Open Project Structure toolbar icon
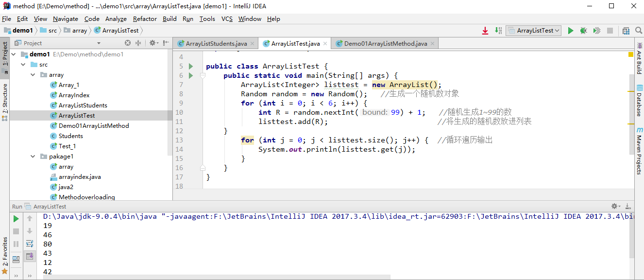 click(x=626, y=31)
